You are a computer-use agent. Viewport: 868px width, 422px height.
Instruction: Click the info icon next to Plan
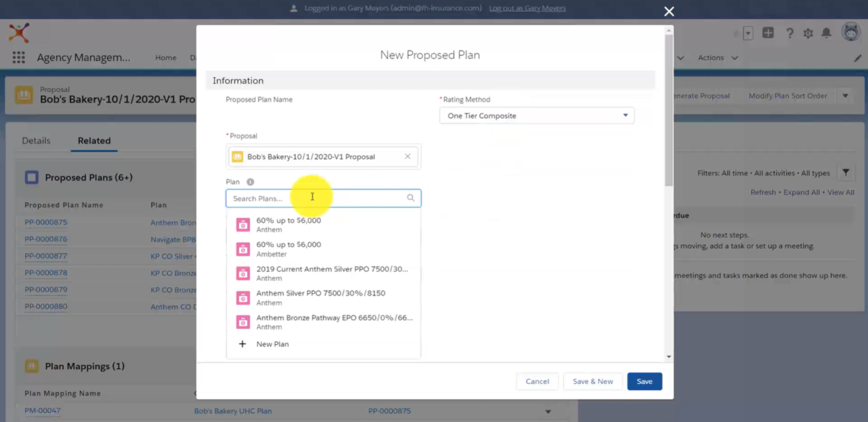(x=250, y=181)
